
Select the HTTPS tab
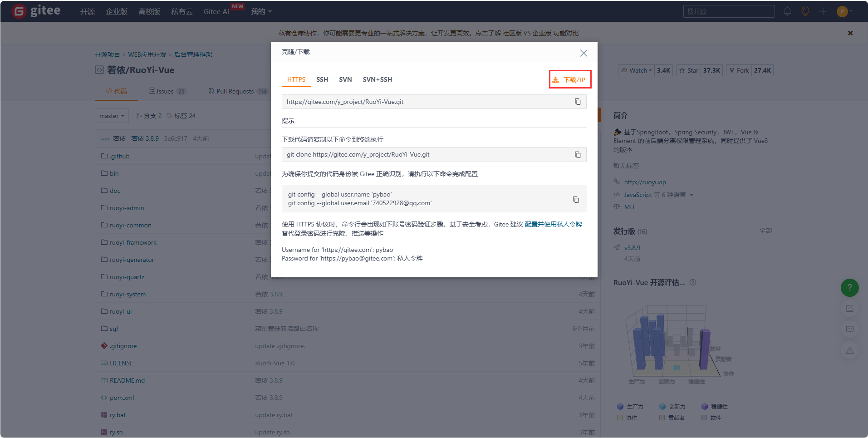(296, 79)
